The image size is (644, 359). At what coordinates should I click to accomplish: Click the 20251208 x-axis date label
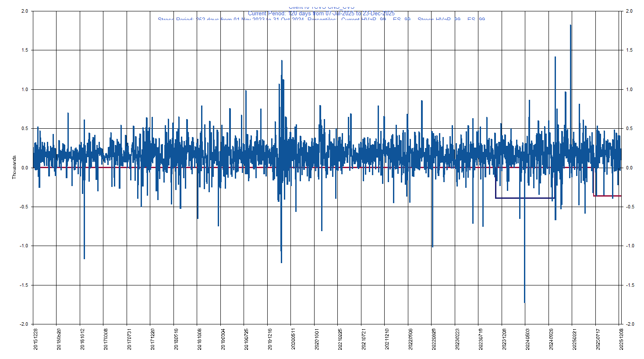point(622,340)
